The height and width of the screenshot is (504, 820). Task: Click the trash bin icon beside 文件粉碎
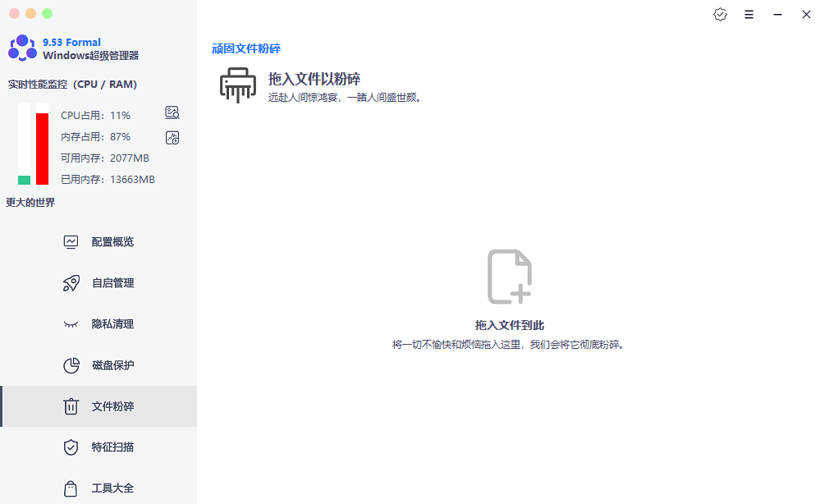coord(71,406)
